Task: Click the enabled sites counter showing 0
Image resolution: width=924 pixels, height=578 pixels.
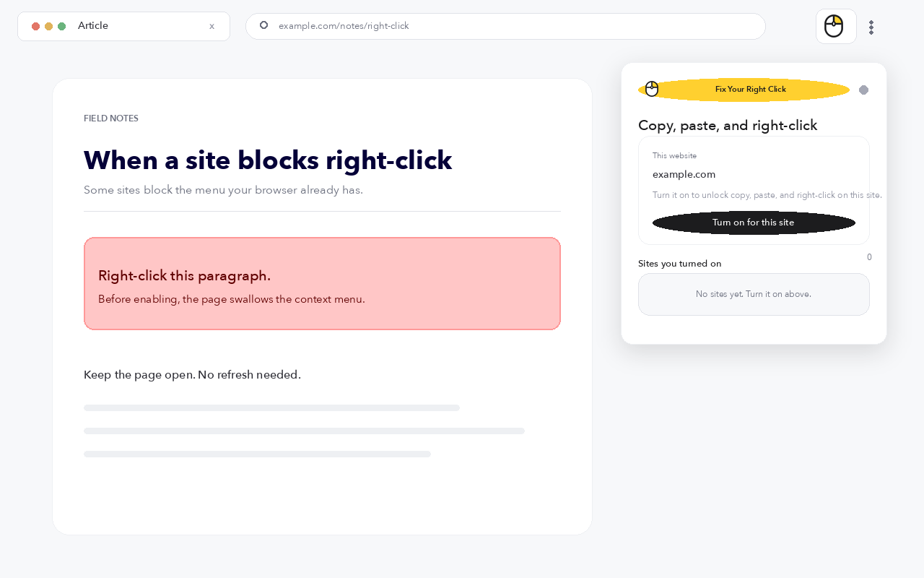Action: pos(869,257)
